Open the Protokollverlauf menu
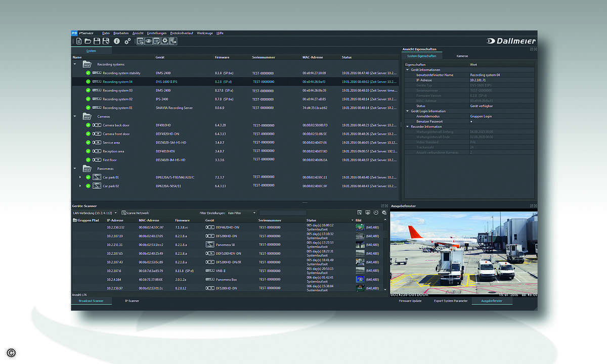The image size is (607, 364). click(182, 33)
